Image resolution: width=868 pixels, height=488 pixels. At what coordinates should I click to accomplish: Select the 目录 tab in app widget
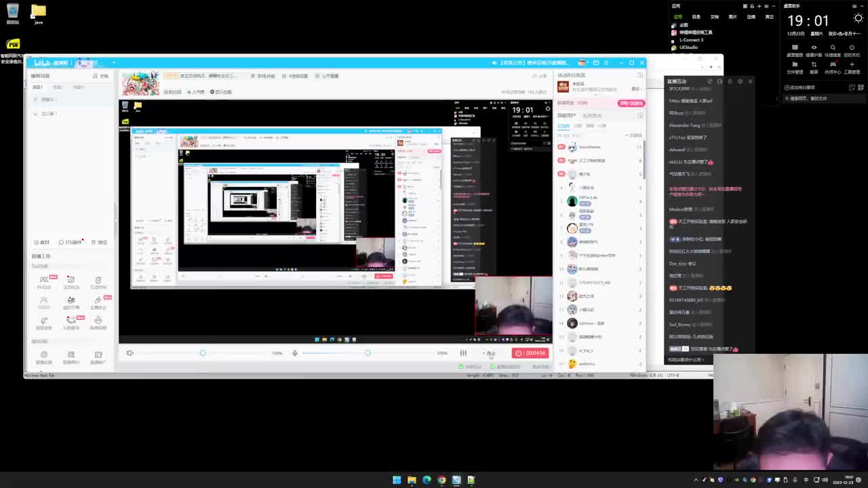(x=696, y=16)
